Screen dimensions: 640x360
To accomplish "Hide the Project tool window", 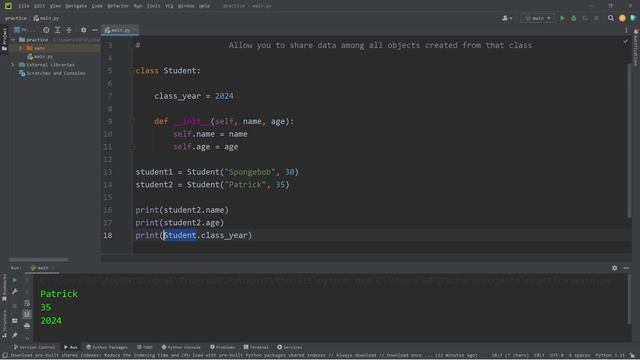I will pos(95,30).
